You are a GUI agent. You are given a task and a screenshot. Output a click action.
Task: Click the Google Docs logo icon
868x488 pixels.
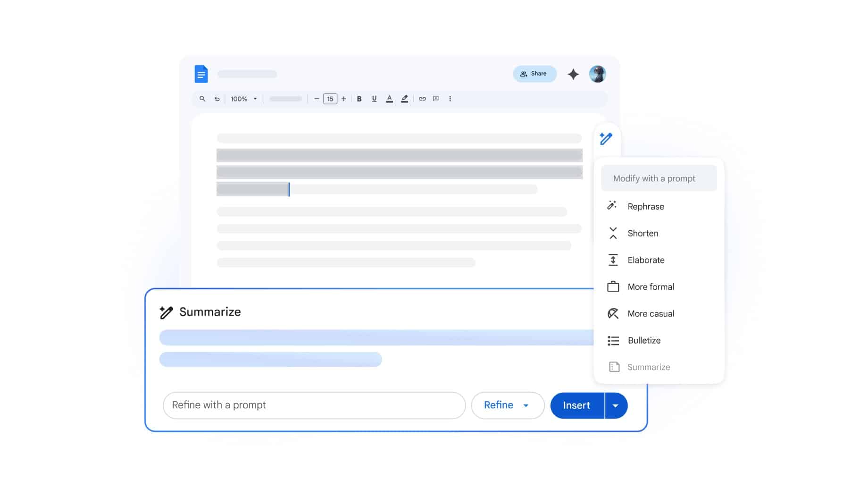click(x=201, y=74)
